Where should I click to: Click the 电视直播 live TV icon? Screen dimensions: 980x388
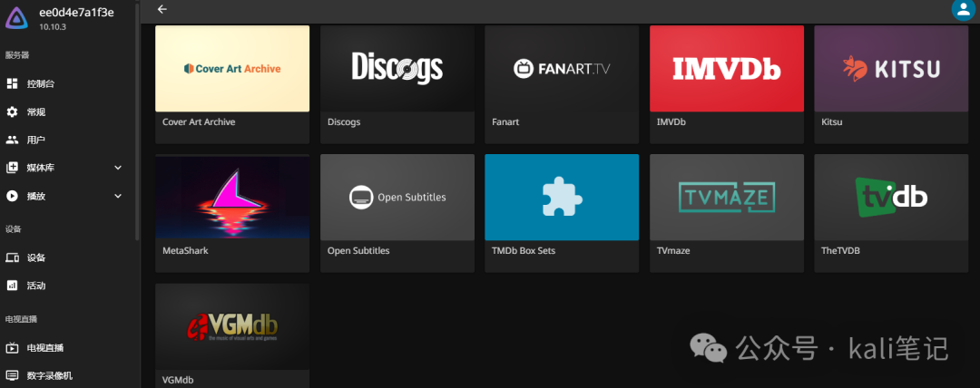click(x=12, y=348)
